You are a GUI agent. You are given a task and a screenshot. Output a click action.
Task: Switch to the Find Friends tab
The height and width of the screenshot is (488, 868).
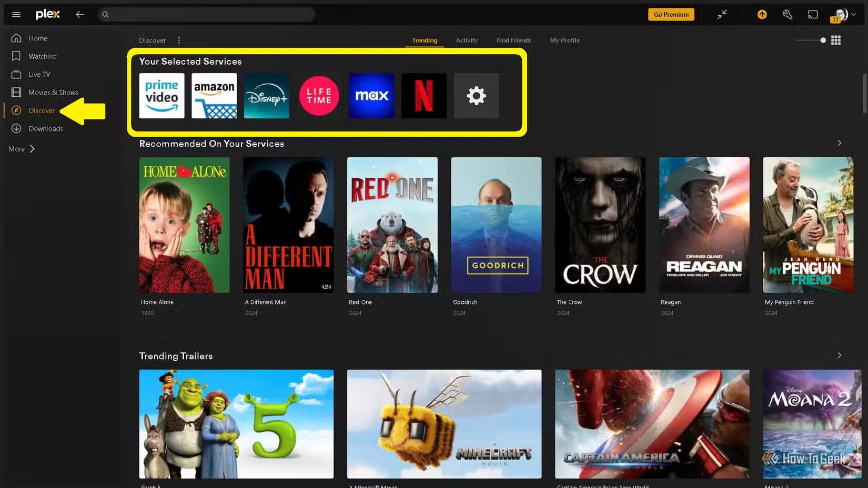click(x=514, y=40)
